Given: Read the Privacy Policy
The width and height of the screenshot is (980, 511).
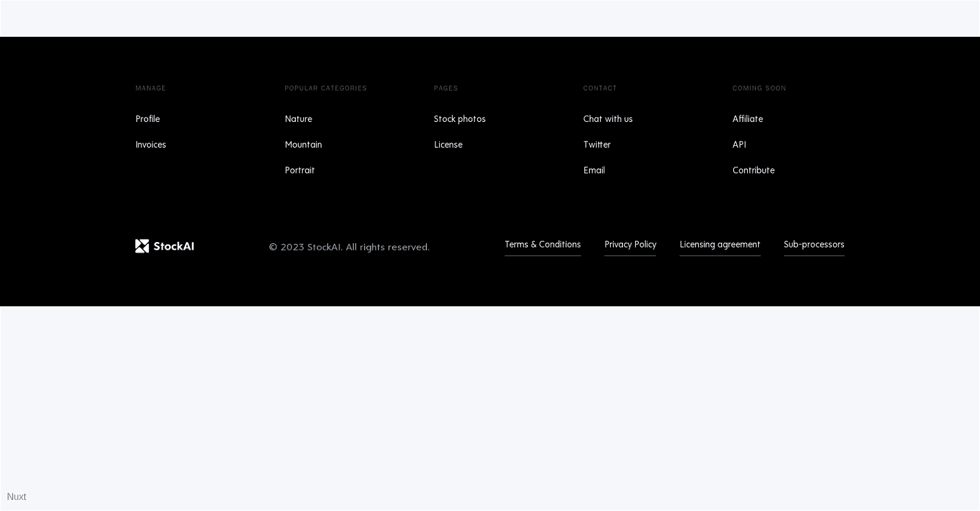Looking at the screenshot, I should (630, 244).
